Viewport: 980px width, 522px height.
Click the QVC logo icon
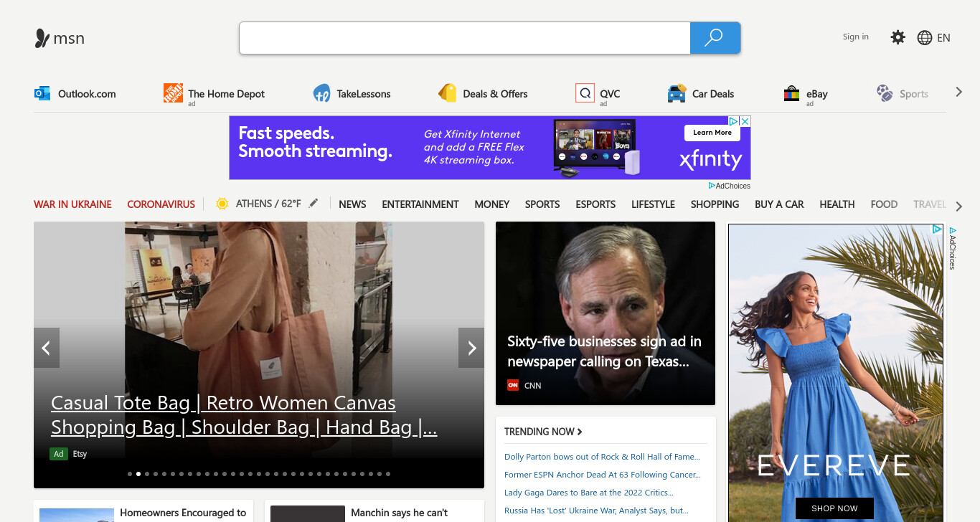pyautogui.click(x=585, y=93)
